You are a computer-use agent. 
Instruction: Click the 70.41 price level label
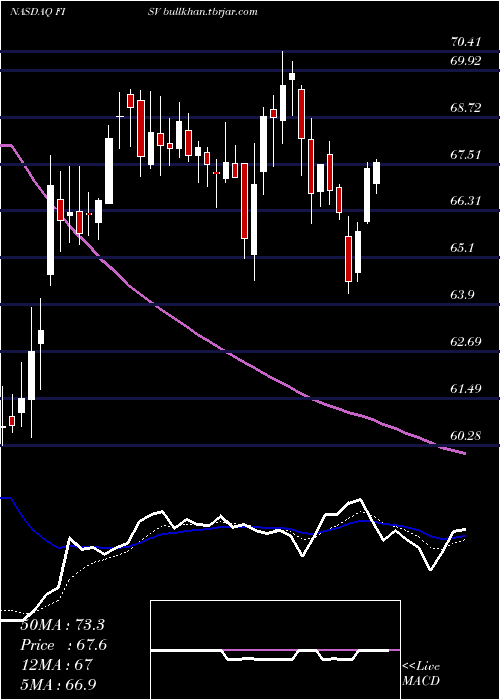coord(466,42)
